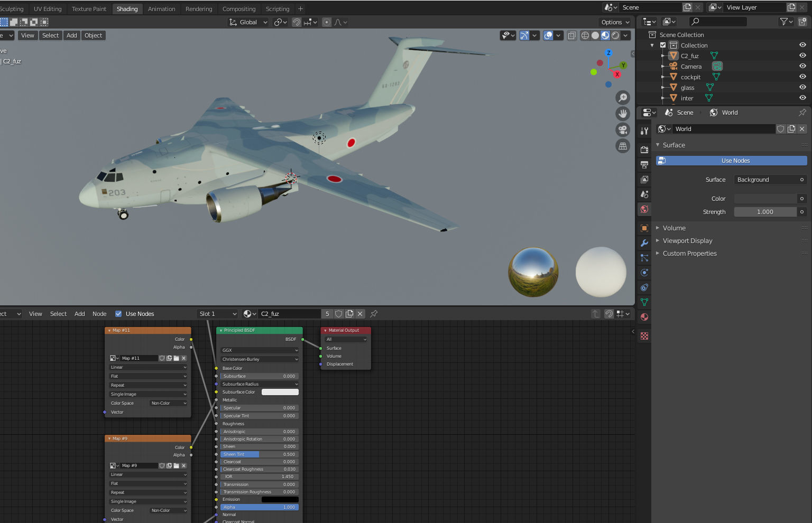Expand the Viewport Display panel
The image size is (812, 523).
pyautogui.click(x=687, y=241)
